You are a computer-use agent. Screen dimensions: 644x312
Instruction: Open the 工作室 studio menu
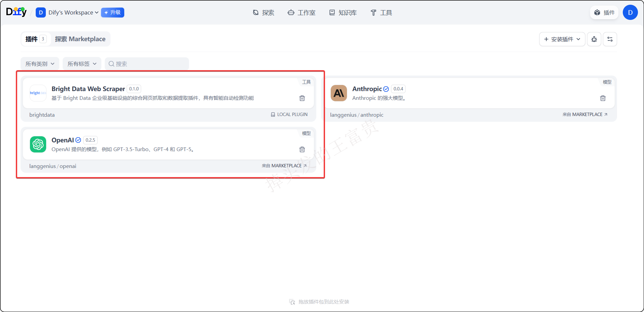(301, 13)
